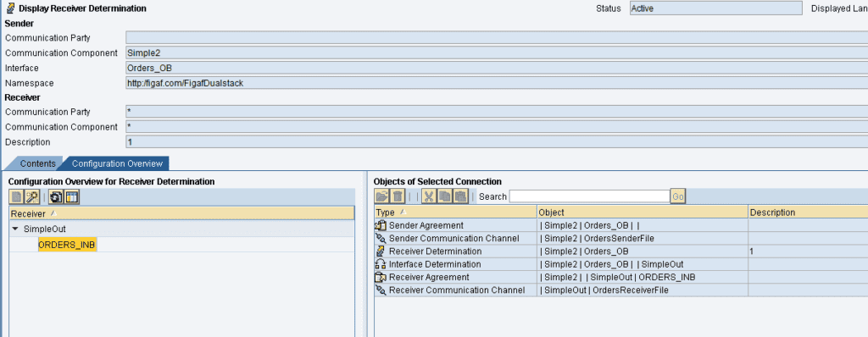Collapse the SimpleOut tree node

click(15, 229)
